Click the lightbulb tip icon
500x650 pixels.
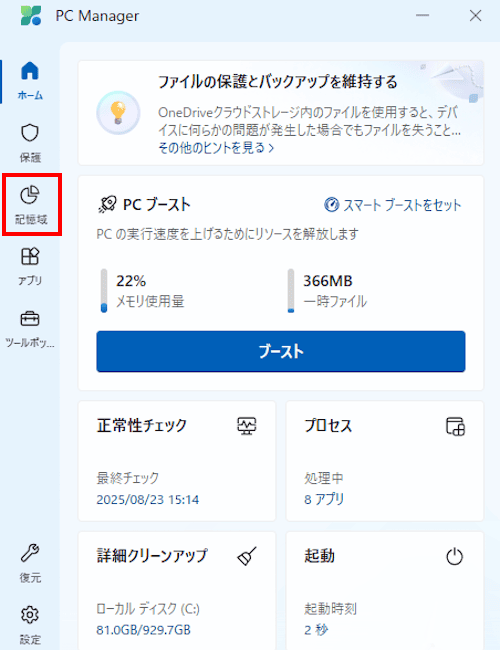[x=118, y=113]
